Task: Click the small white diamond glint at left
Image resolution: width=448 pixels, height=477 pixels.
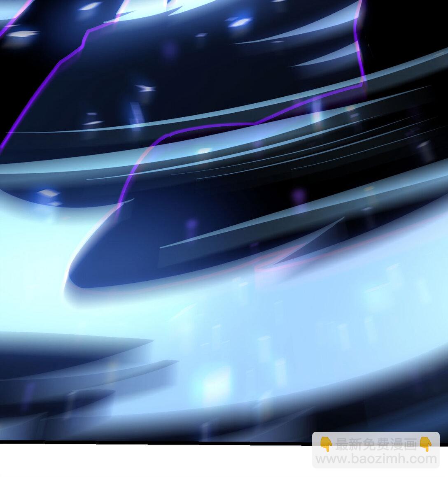Action: tap(49, 193)
